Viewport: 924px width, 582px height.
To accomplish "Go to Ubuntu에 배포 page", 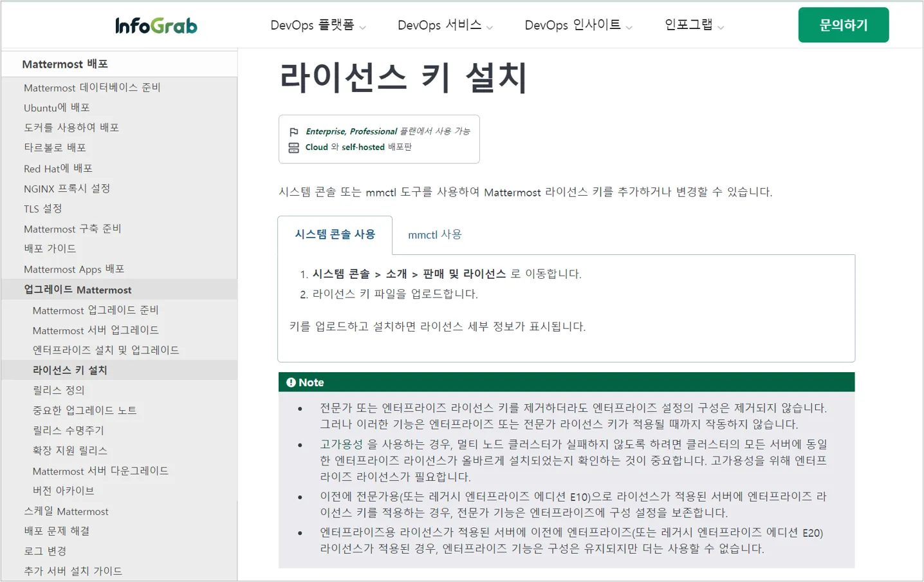I will pyautogui.click(x=57, y=108).
